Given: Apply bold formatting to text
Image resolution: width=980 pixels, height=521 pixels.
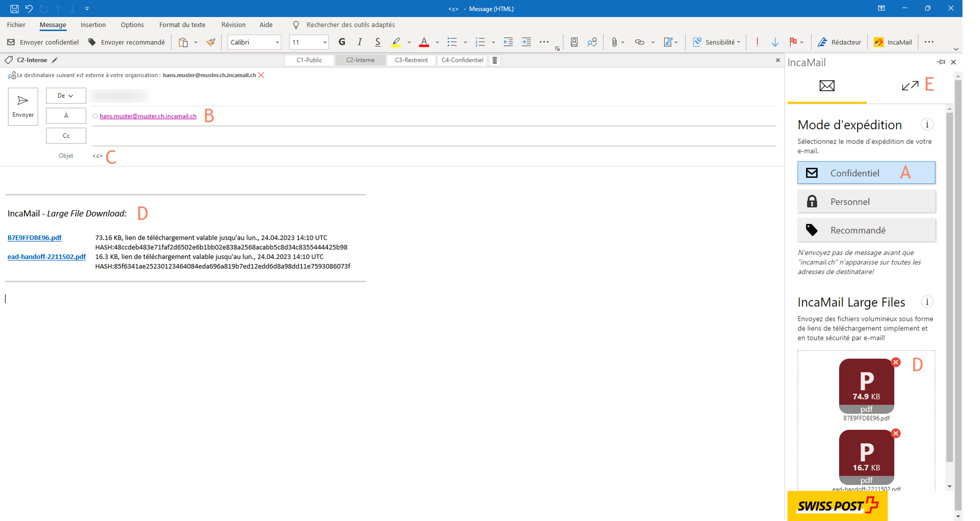Looking at the screenshot, I should pos(342,42).
